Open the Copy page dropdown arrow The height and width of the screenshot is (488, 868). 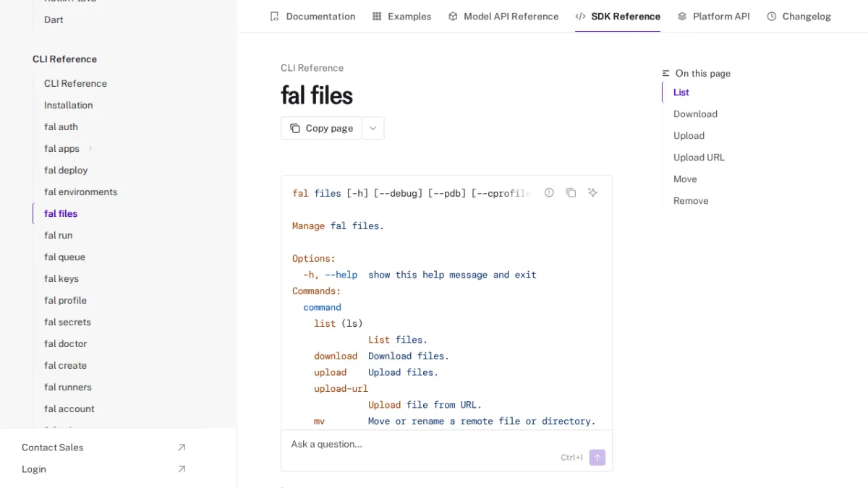[x=373, y=128]
